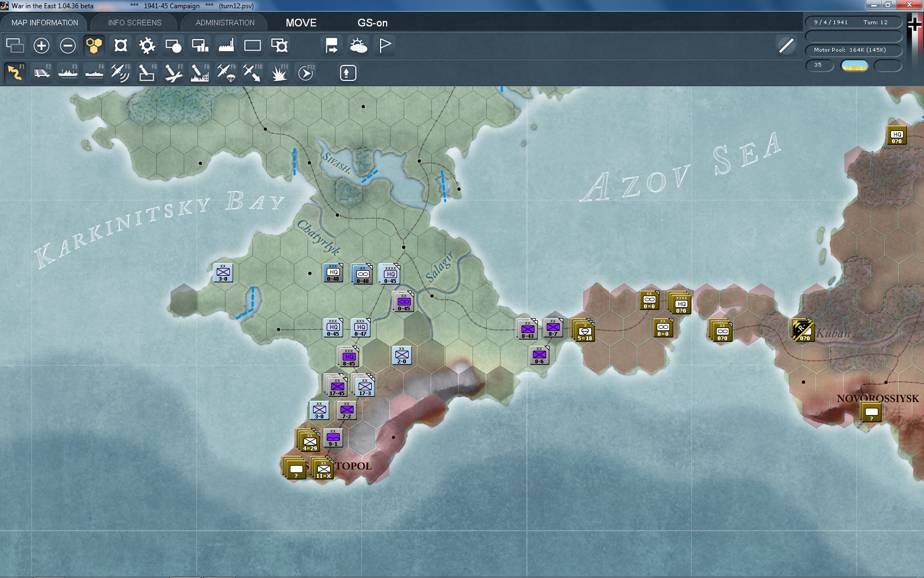Click the sky-and-wheat weather indicator pill
The height and width of the screenshot is (578, 924).
click(x=855, y=66)
